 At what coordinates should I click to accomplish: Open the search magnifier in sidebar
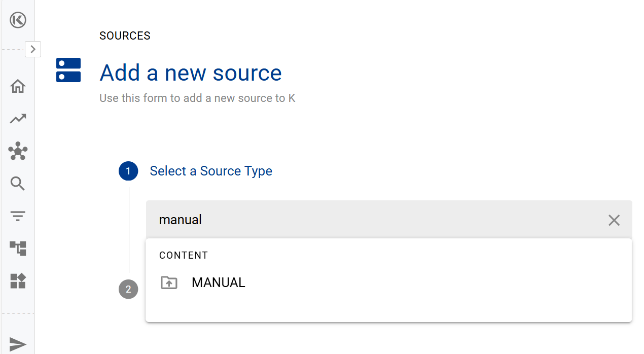pos(18,184)
